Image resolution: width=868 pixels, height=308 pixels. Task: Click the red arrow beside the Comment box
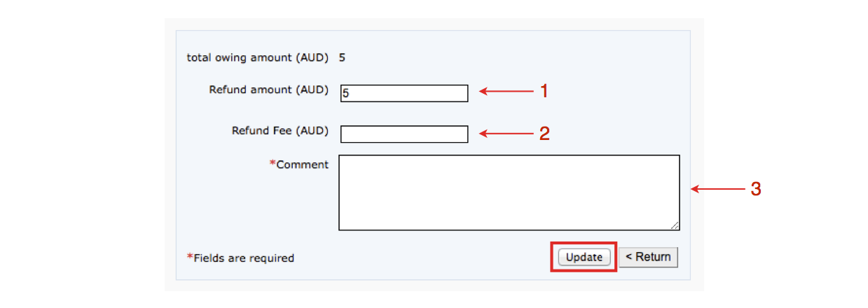click(717, 188)
